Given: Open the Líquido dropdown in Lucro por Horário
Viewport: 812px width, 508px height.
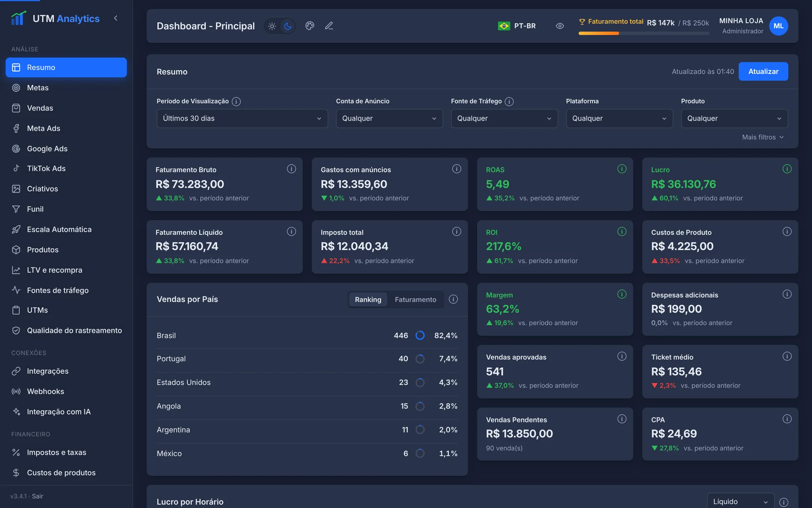Looking at the screenshot, I should (x=740, y=501).
